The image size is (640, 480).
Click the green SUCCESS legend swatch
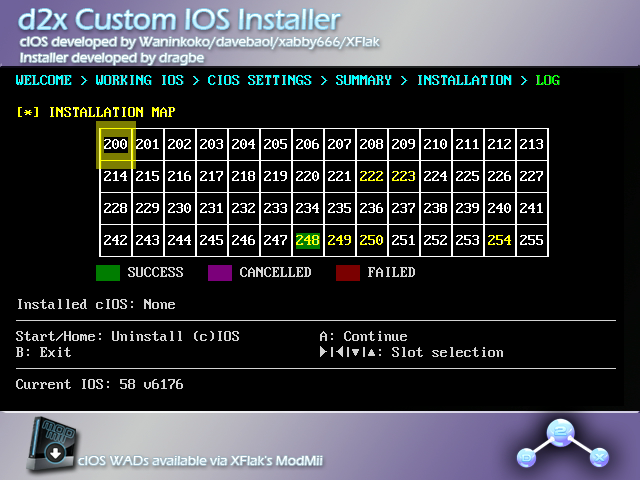coord(108,272)
